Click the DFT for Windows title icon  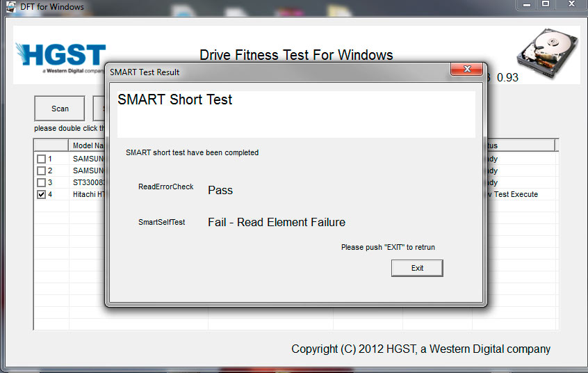pyautogui.click(x=11, y=6)
